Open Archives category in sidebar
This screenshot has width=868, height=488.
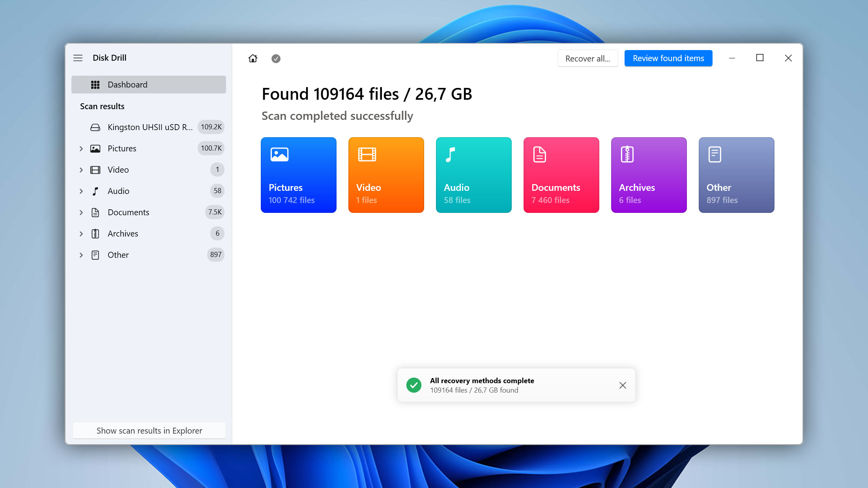coord(148,233)
